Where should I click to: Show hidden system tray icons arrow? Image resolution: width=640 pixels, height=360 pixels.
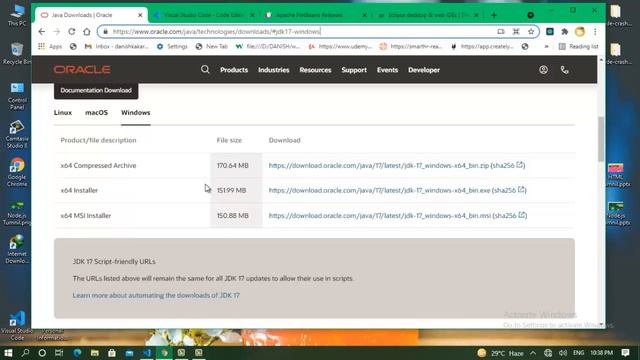click(533, 353)
